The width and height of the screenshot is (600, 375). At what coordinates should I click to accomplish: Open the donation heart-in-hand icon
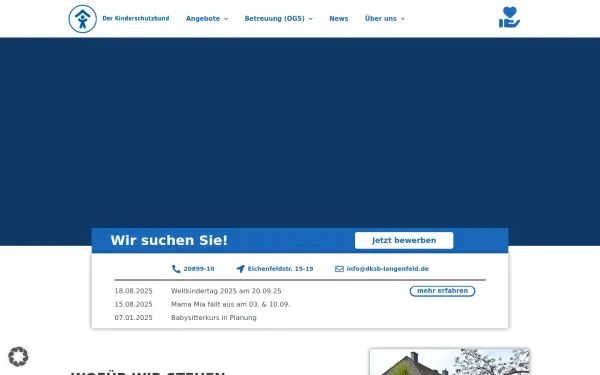pyautogui.click(x=509, y=17)
